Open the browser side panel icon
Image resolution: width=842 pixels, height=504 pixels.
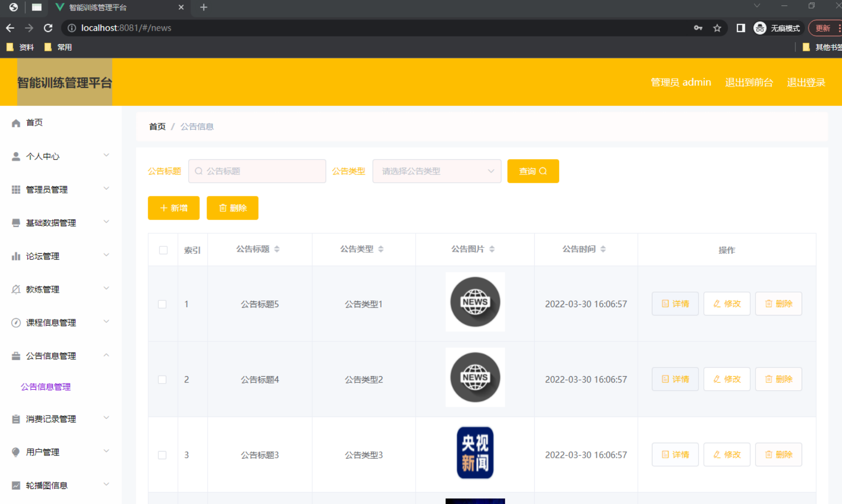741,28
